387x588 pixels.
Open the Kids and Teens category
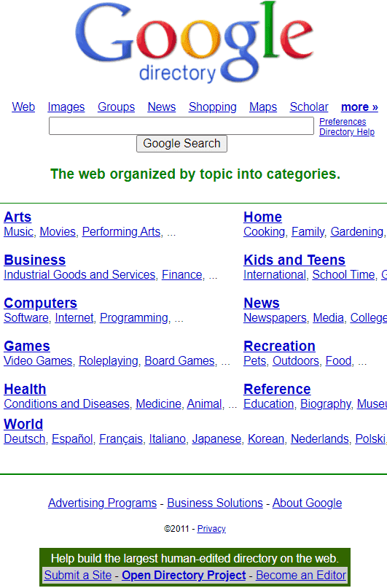294,260
